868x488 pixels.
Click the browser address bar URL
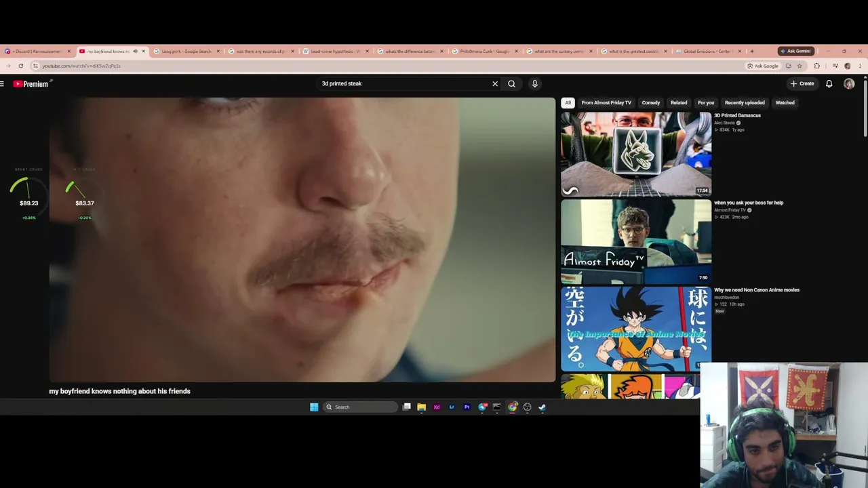point(81,66)
